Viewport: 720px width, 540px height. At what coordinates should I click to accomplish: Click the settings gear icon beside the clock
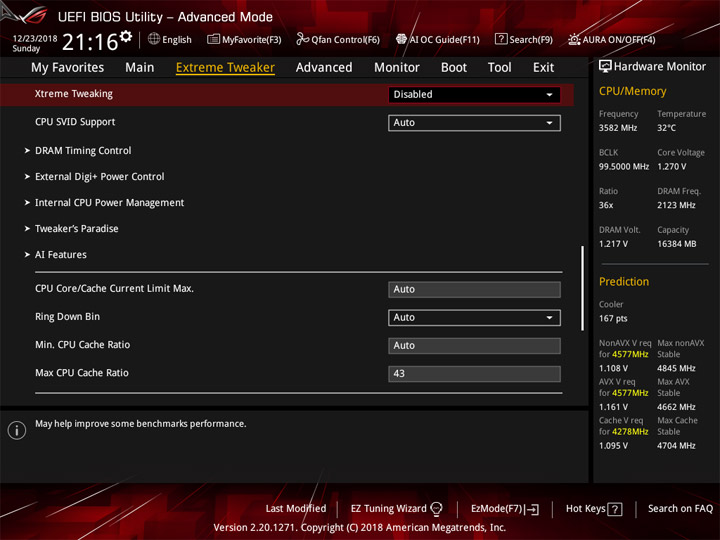tap(125, 36)
